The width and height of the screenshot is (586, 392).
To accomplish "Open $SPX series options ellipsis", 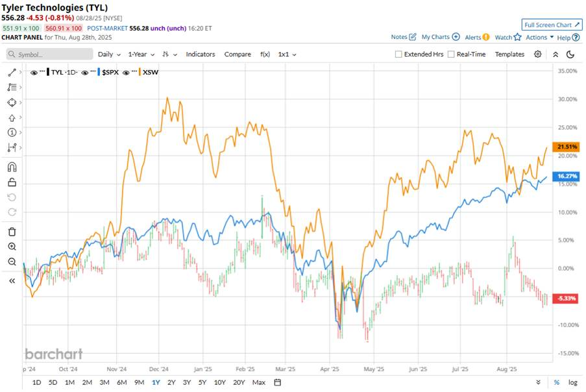I will [x=93, y=72].
